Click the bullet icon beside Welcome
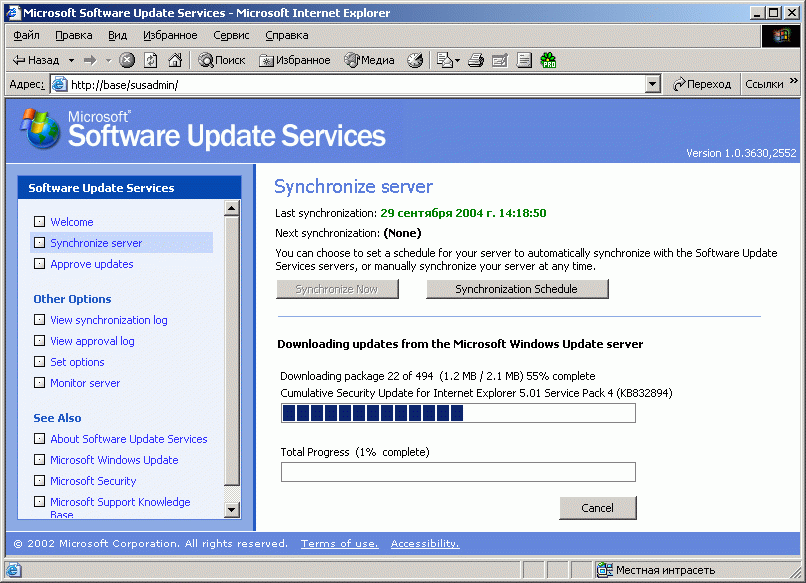The width and height of the screenshot is (806, 583). 39,222
